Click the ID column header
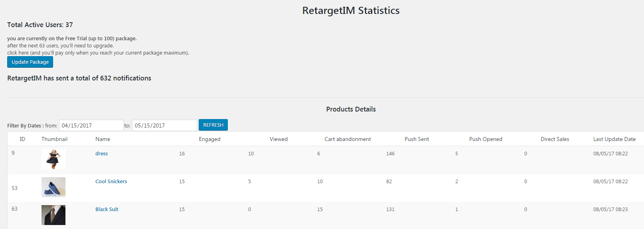The width and height of the screenshot is (644, 229). click(22, 139)
